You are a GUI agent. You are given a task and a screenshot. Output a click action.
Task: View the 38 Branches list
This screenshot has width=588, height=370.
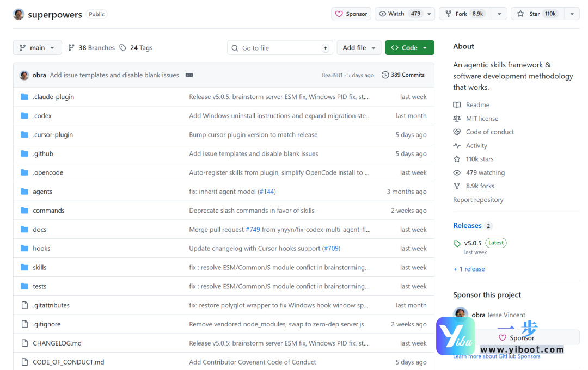click(x=91, y=48)
